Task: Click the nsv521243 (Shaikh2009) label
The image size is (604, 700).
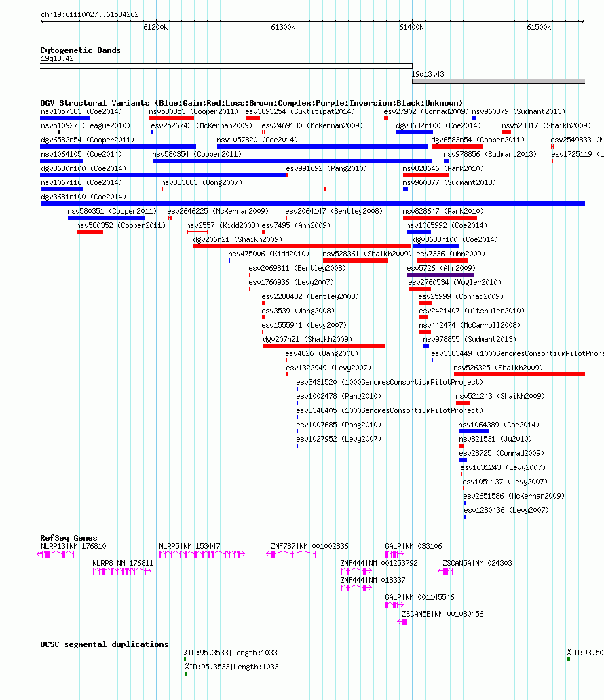Action: point(500,397)
